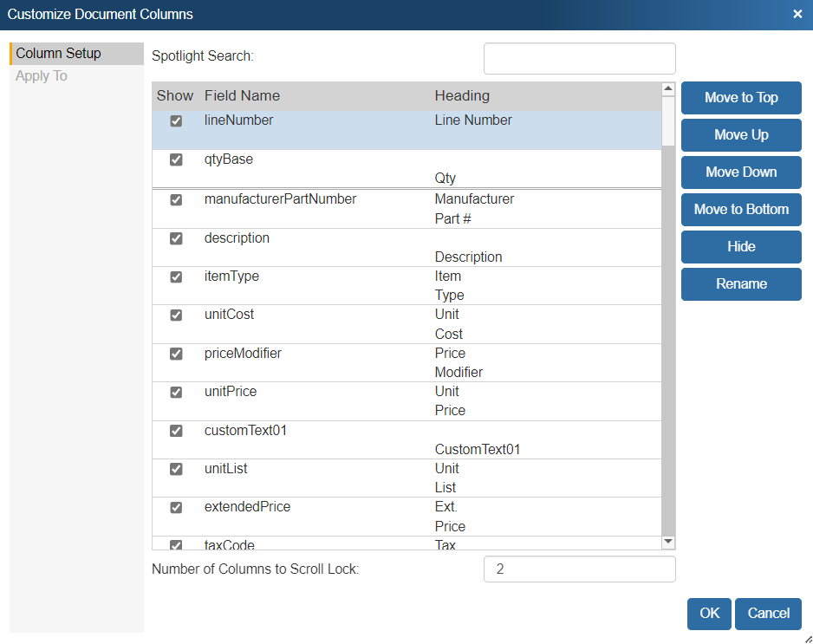Click the Move to Top button
The image size is (813, 644).
coord(741,98)
